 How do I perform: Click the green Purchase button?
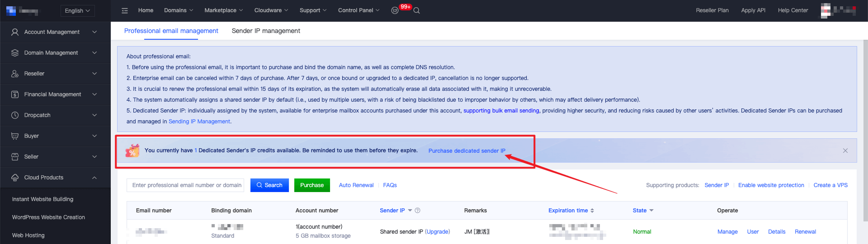[x=312, y=185]
